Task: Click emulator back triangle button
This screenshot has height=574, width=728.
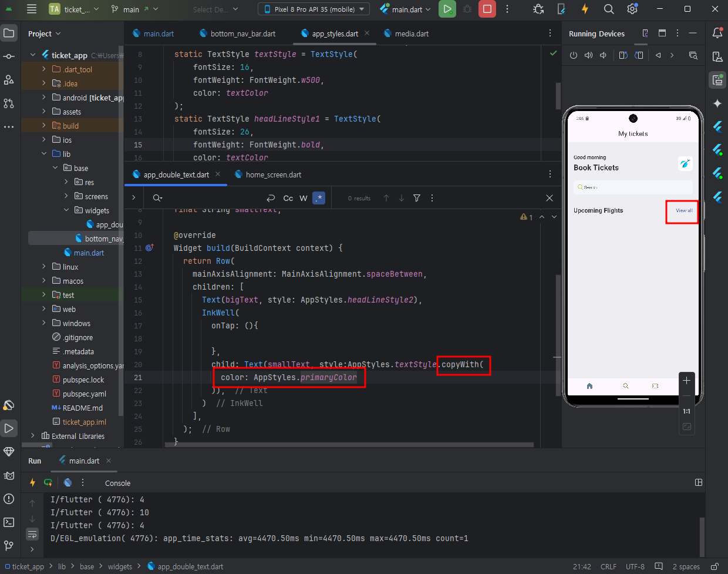Action: 658,55
